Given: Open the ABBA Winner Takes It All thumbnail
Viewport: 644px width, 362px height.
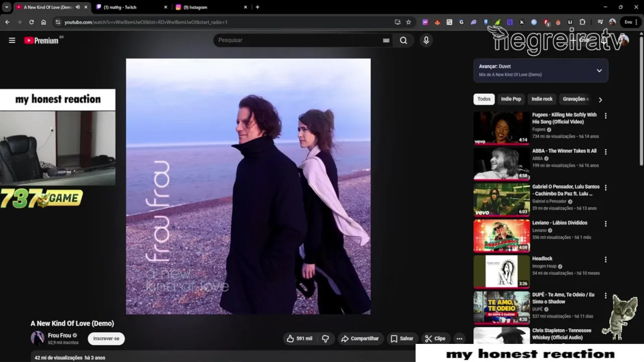Looking at the screenshot, I should 502,163.
